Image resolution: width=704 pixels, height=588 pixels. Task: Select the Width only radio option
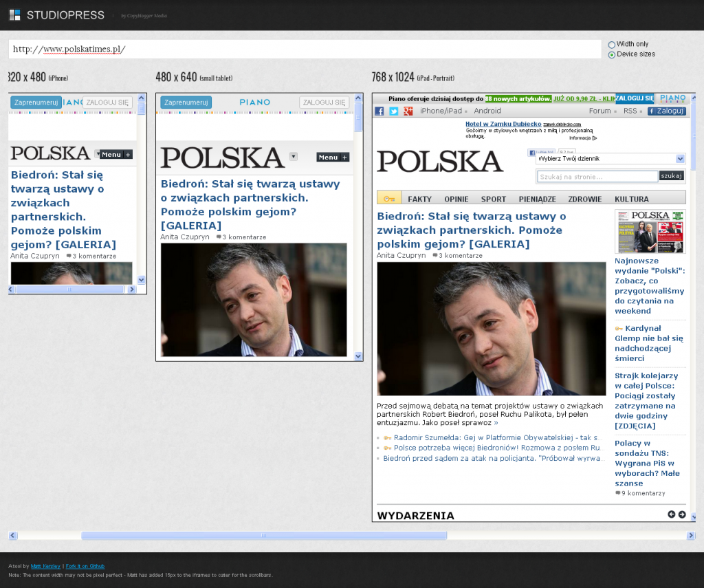click(x=611, y=45)
